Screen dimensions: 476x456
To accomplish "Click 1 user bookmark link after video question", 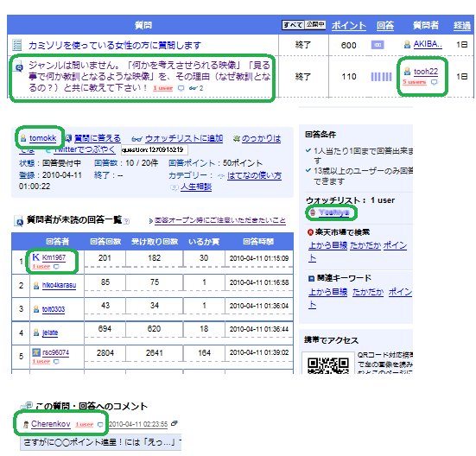I will [162, 88].
